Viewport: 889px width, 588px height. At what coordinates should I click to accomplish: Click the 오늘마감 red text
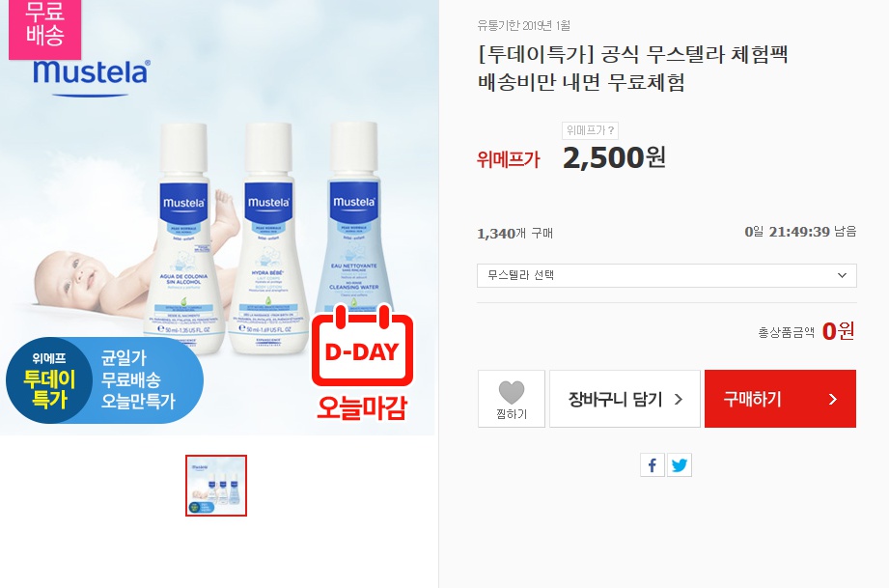click(362, 406)
